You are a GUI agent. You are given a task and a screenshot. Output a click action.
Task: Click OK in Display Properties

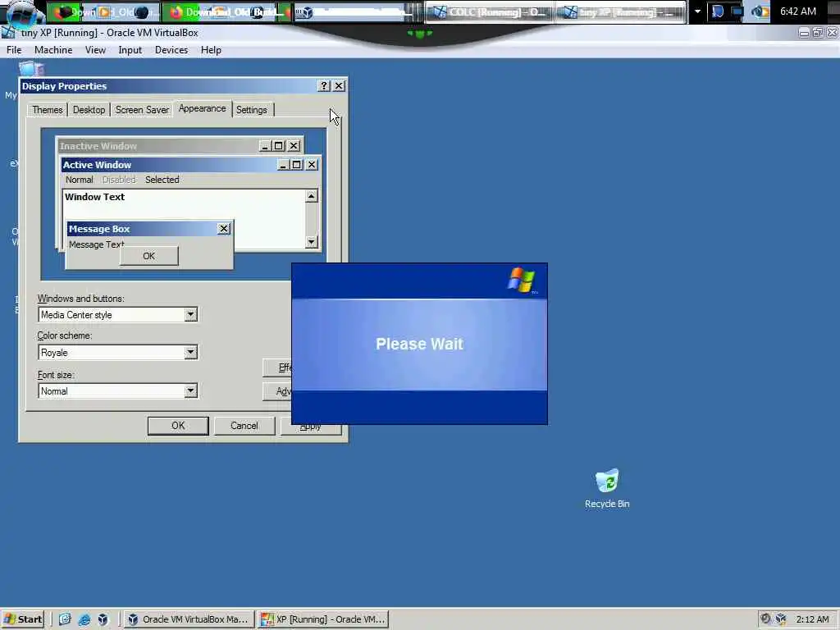[178, 426]
